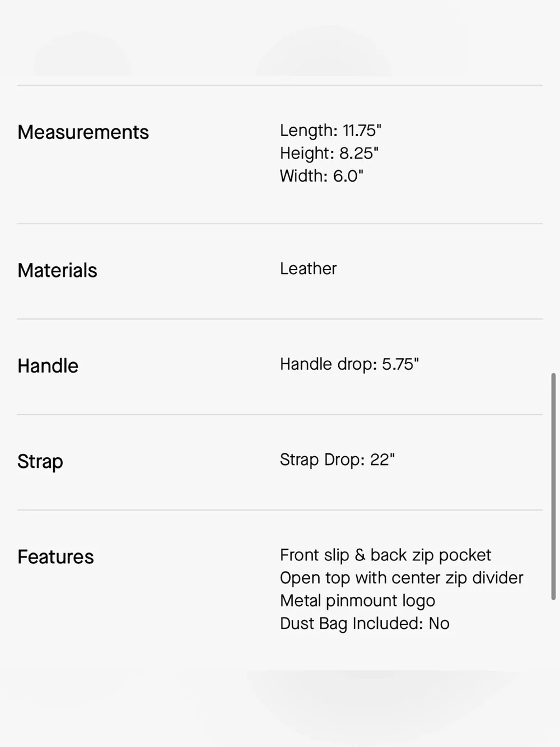Click the Materials row label
560x747 pixels.
coord(57,271)
